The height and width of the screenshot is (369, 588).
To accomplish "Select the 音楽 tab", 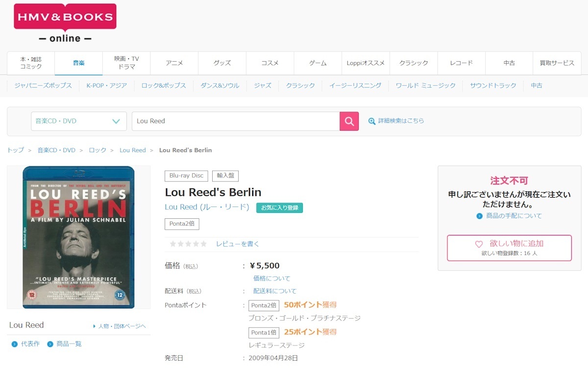I will tap(79, 63).
